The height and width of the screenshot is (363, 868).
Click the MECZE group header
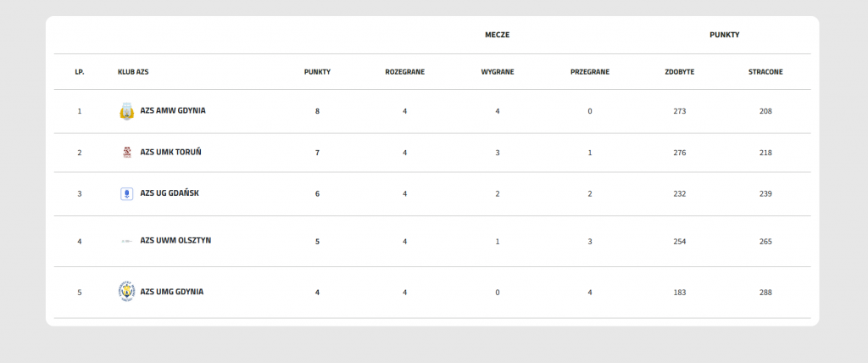click(x=497, y=35)
